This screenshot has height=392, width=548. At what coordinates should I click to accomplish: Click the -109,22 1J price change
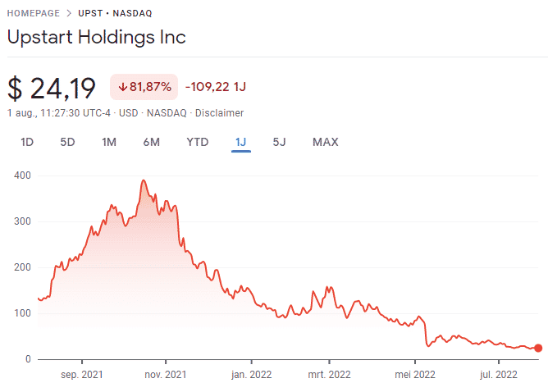tap(216, 87)
